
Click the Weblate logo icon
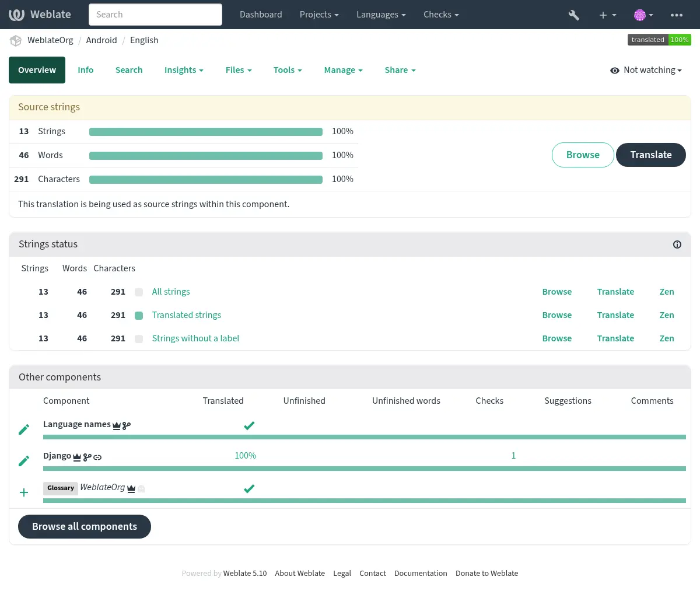tap(16, 15)
